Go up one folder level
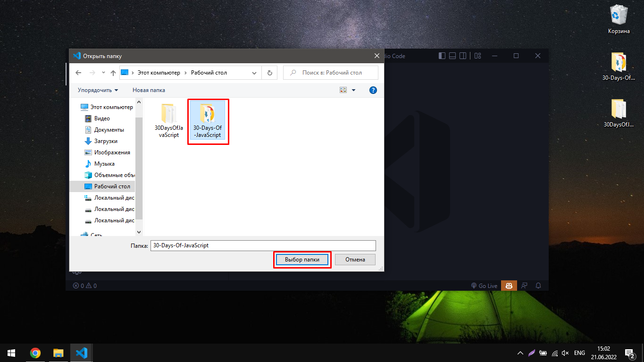Viewport: 644px width, 362px height. [113, 73]
